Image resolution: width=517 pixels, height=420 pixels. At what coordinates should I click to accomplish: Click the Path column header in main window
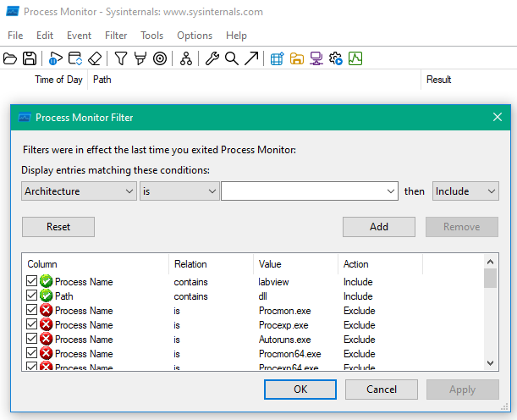point(102,80)
